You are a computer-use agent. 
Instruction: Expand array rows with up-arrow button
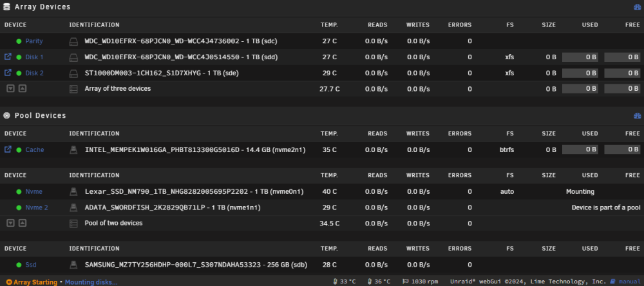coord(23,88)
